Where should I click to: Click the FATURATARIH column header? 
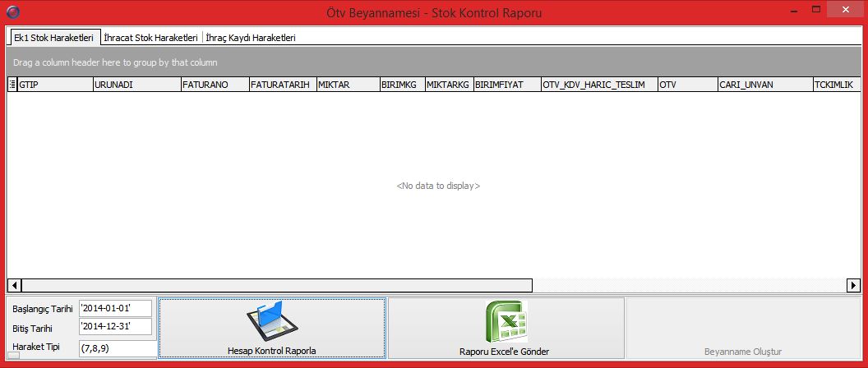pos(282,85)
